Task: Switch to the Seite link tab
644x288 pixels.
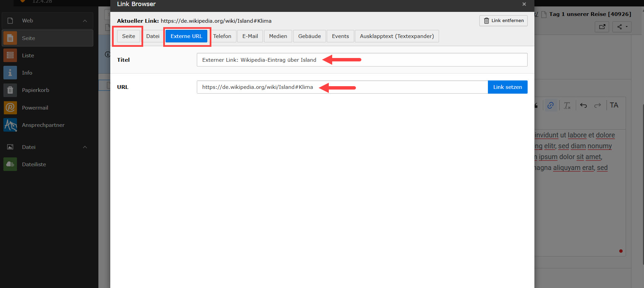Action: tap(128, 36)
